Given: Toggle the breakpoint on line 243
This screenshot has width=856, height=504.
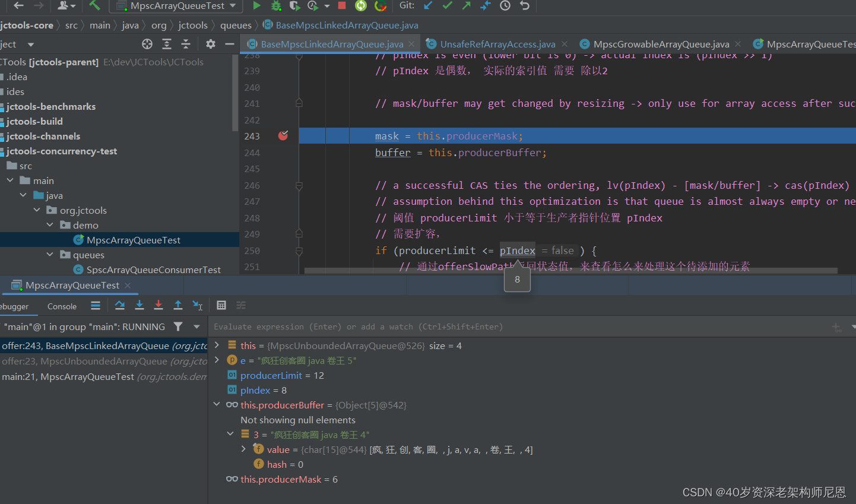Looking at the screenshot, I should pos(283,136).
